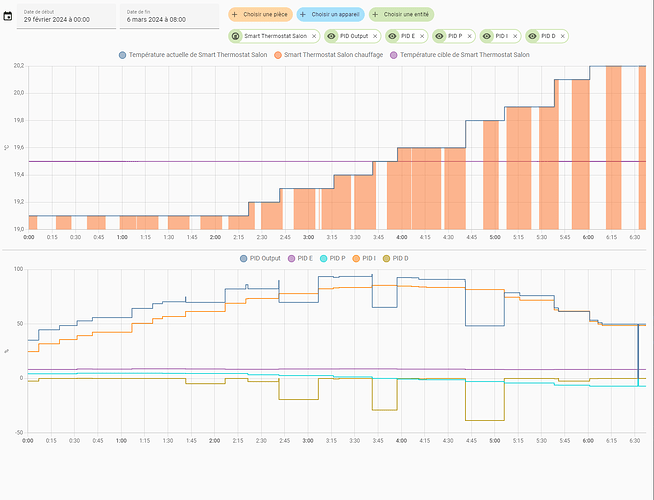
Task: Click Température cible de Smart Thermostat Salon label
Action: [x=465, y=55]
